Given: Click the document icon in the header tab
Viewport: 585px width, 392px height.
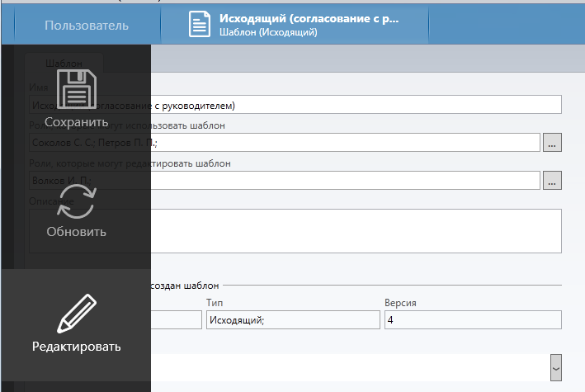Looking at the screenshot, I should coord(200,25).
